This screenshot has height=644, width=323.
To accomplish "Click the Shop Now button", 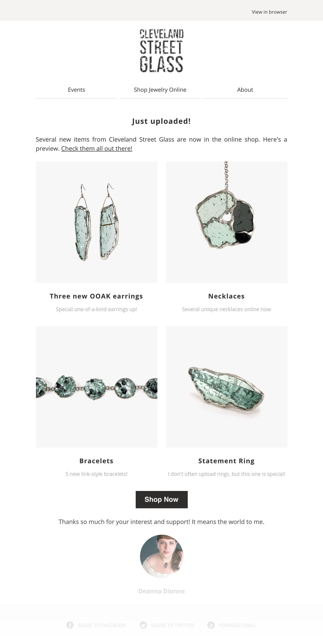I will pyautogui.click(x=161, y=499).
